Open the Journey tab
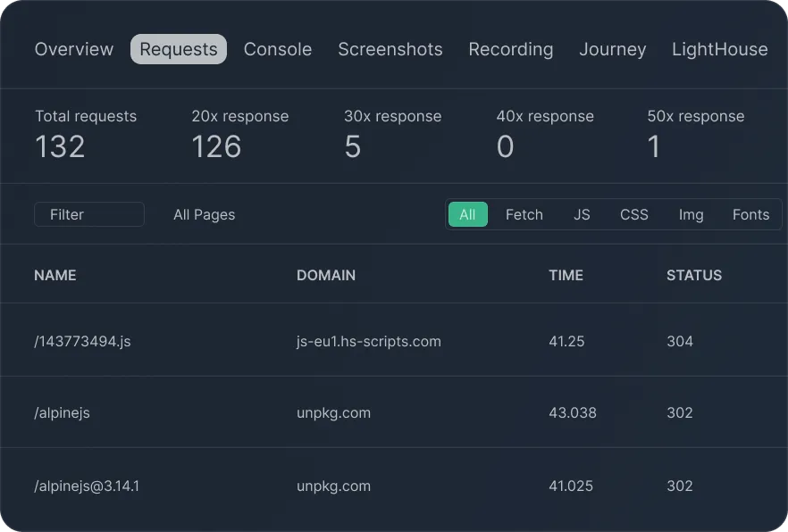Screen dimensions: 788x532 point(613,49)
